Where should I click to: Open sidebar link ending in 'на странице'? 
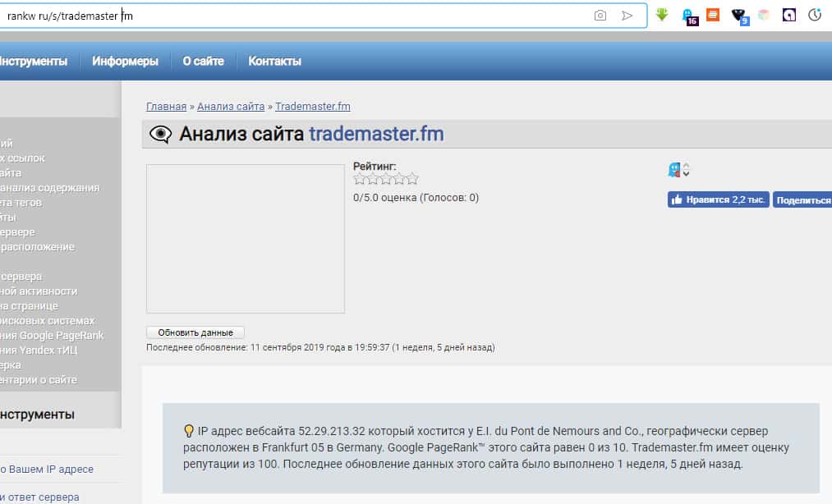(30, 306)
